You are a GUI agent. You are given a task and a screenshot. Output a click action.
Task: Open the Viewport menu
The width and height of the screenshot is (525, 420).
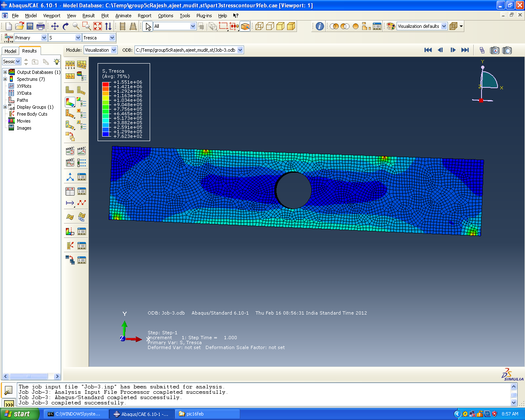click(x=52, y=16)
